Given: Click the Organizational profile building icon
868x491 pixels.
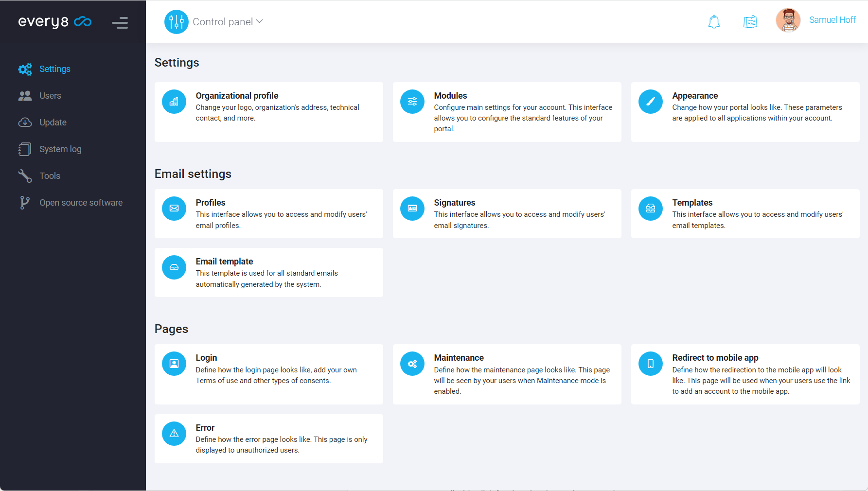Looking at the screenshot, I should pos(174,102).
